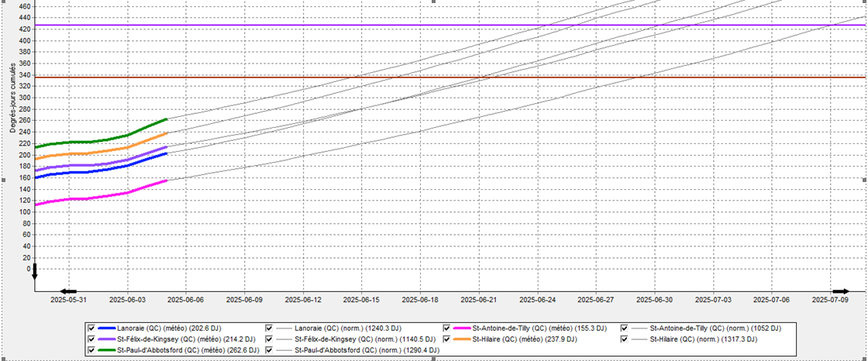Disable St-Hilaire (QC) (météo) series

tap(447, 339)
